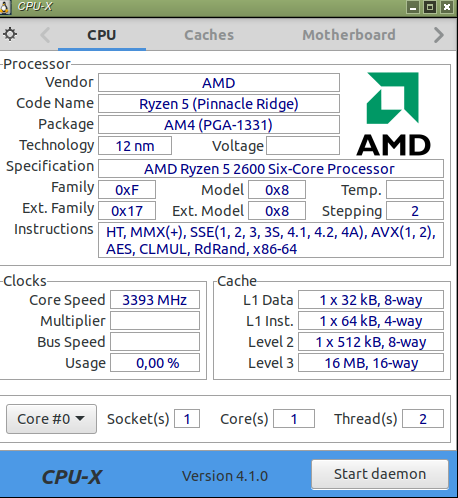Expand the Core #0 dropdown
Image resolution: width=458 pixels, height=498 pixels.
point(51,419)
